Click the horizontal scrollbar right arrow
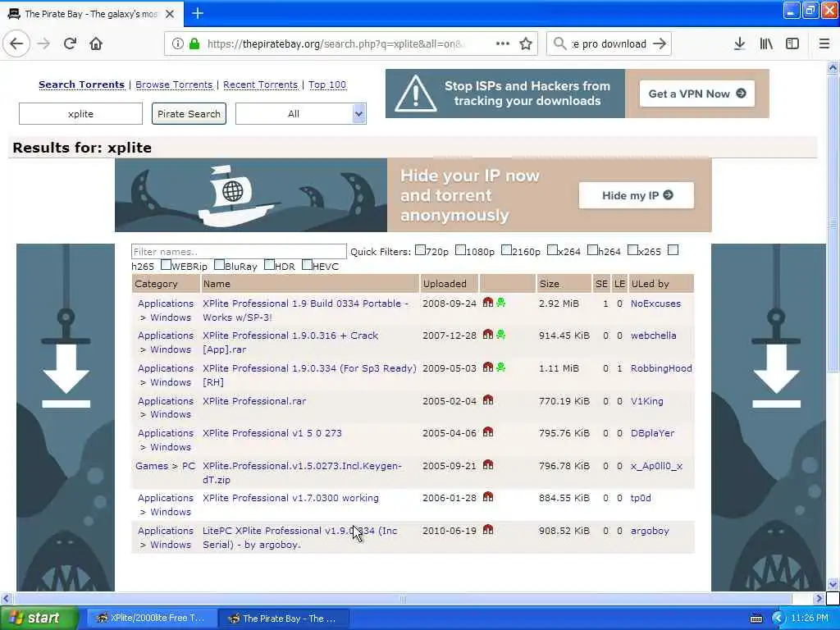 point(818,598)
